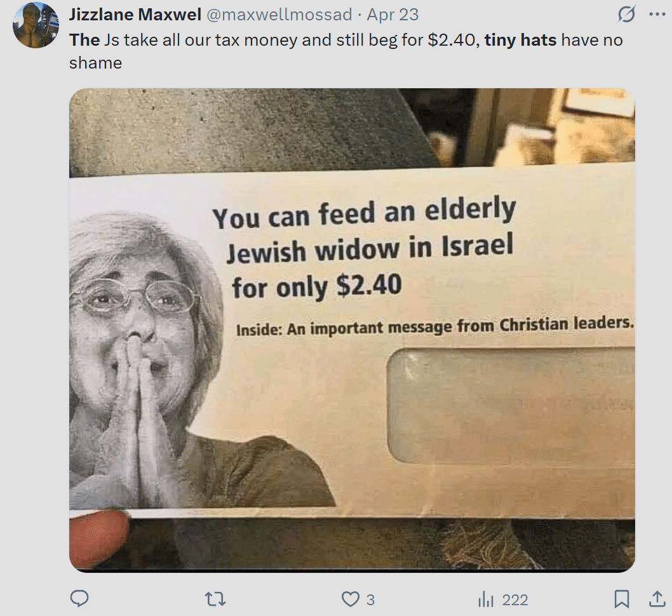Open the Jizzlane Maxwel profile avatar
Screen dimensions: 672x616
(x=36, y=25)
